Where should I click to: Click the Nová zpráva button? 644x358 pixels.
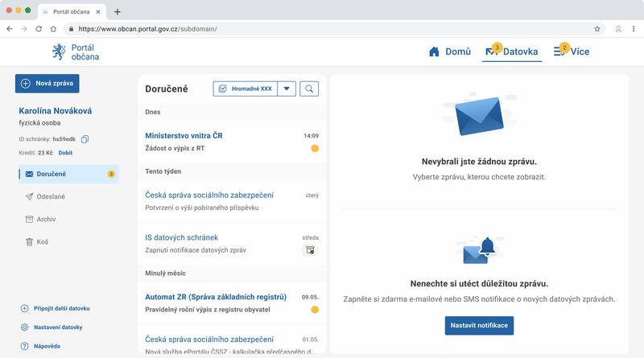pos(47,84)
